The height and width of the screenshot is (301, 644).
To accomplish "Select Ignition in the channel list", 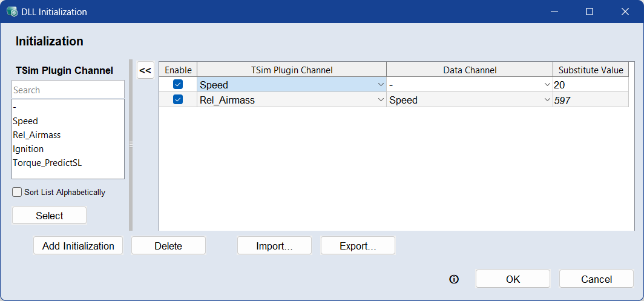I will coord(28,148).
